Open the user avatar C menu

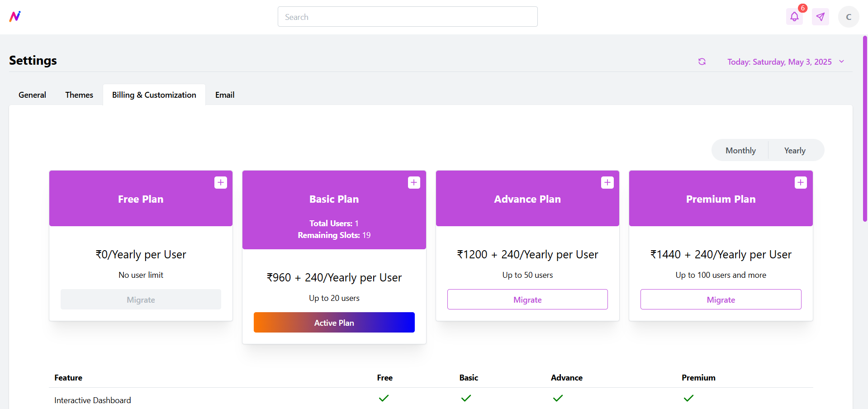click(849, 17)
